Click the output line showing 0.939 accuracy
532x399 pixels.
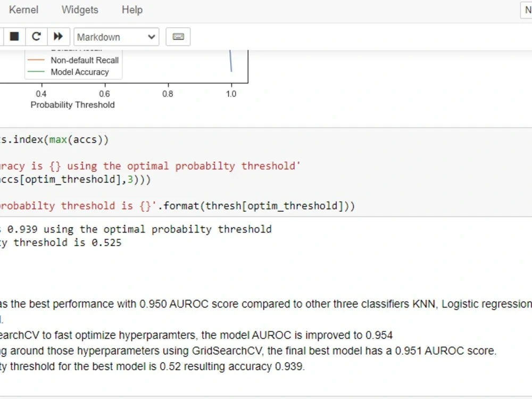click(136, 229)
